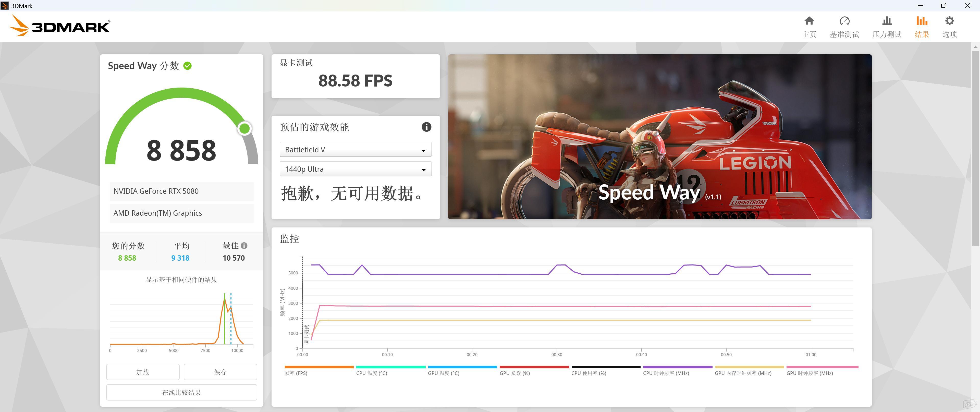Click the 保存 (Save) button
This screenshot has width=980, height=412.
click(x=220, y=372)
